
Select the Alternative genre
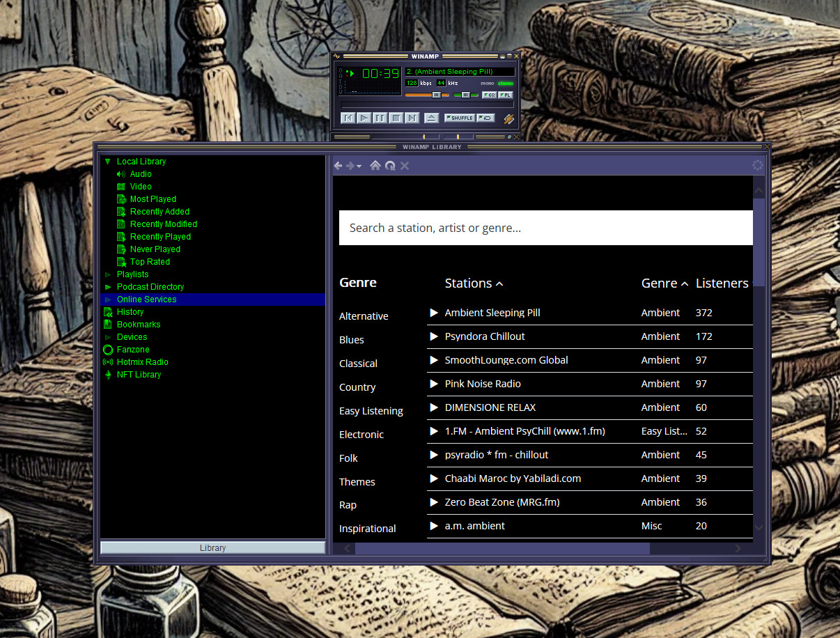(x=364, y=316)
